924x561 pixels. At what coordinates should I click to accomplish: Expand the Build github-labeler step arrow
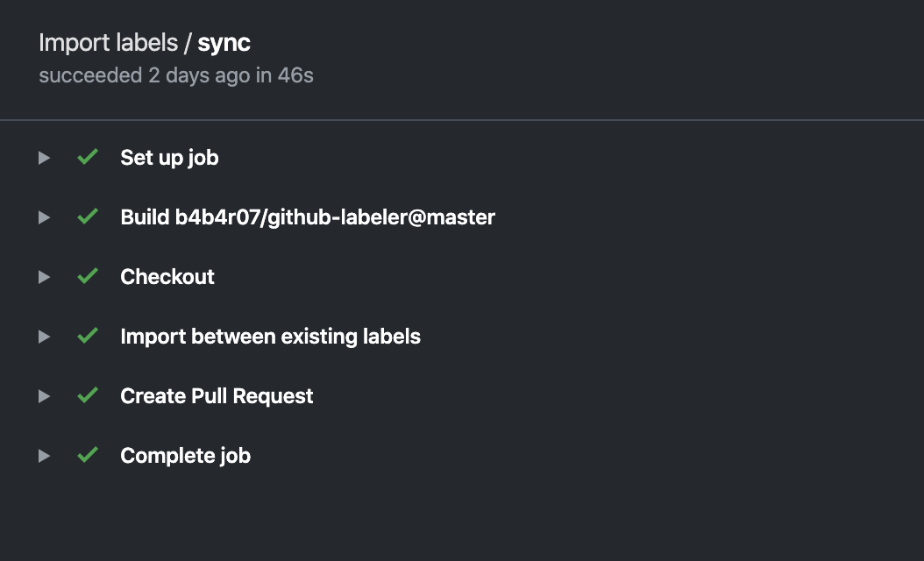tap(44, 217)
